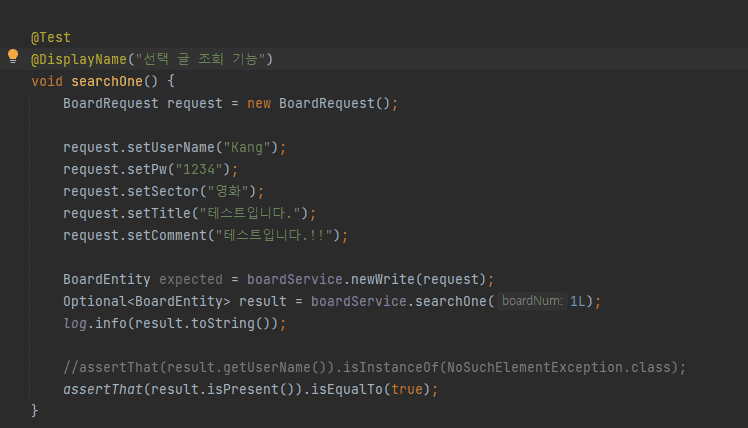Click the setPw method call

(147, 169)
